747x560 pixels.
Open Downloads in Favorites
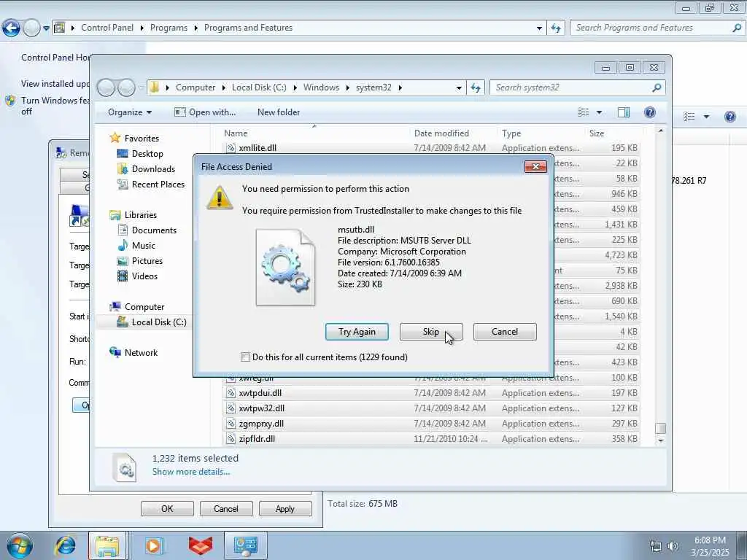click(153, 169)
